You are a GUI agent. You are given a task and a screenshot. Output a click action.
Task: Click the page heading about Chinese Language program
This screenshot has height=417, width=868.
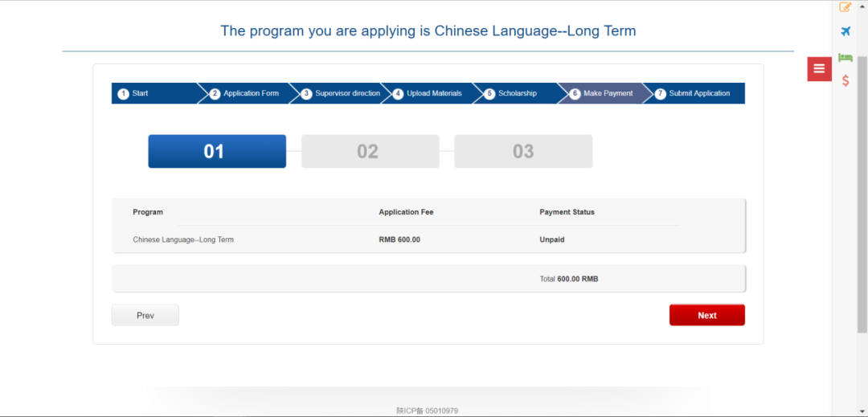coord(428,31)
